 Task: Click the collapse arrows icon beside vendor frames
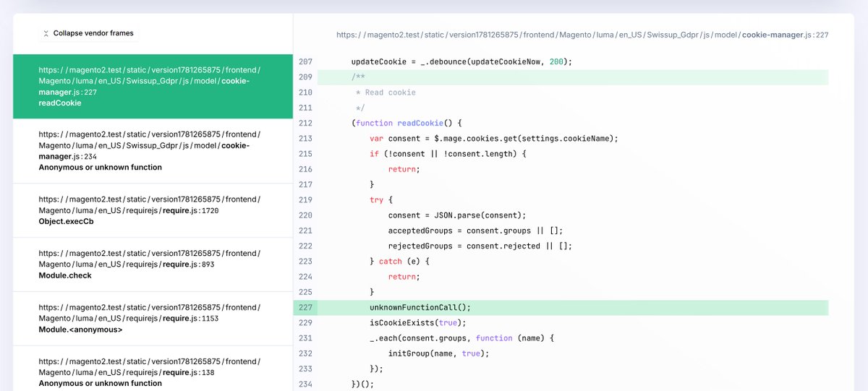(46, 33)
